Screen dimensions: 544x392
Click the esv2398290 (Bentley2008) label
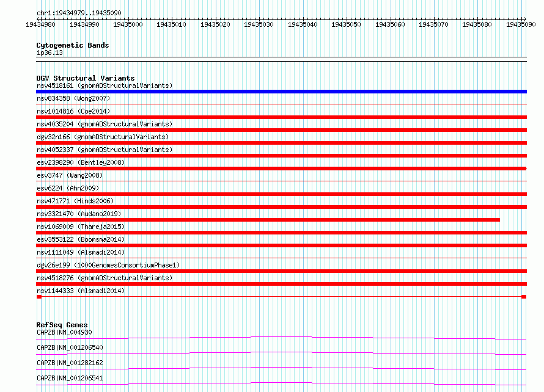click(81, 162)
